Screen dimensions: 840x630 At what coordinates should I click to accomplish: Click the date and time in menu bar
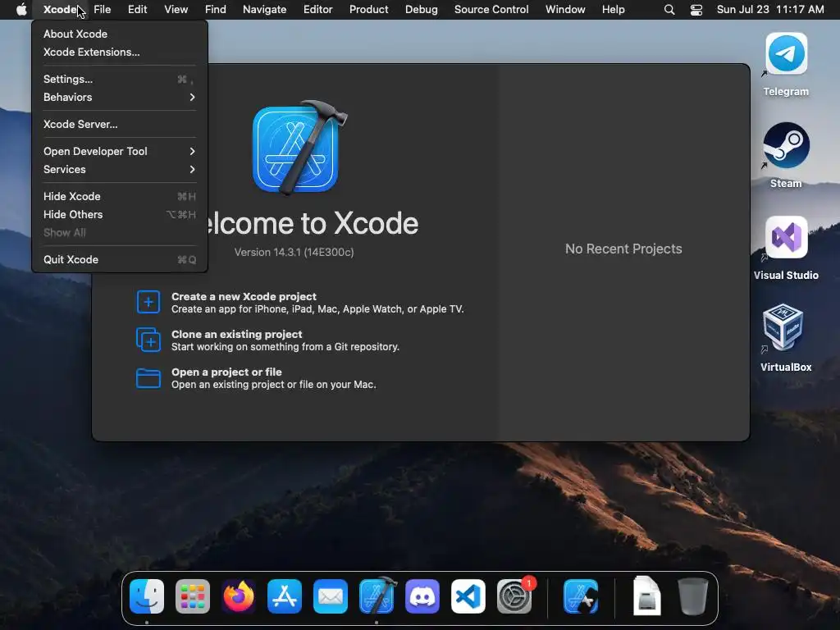769,9
